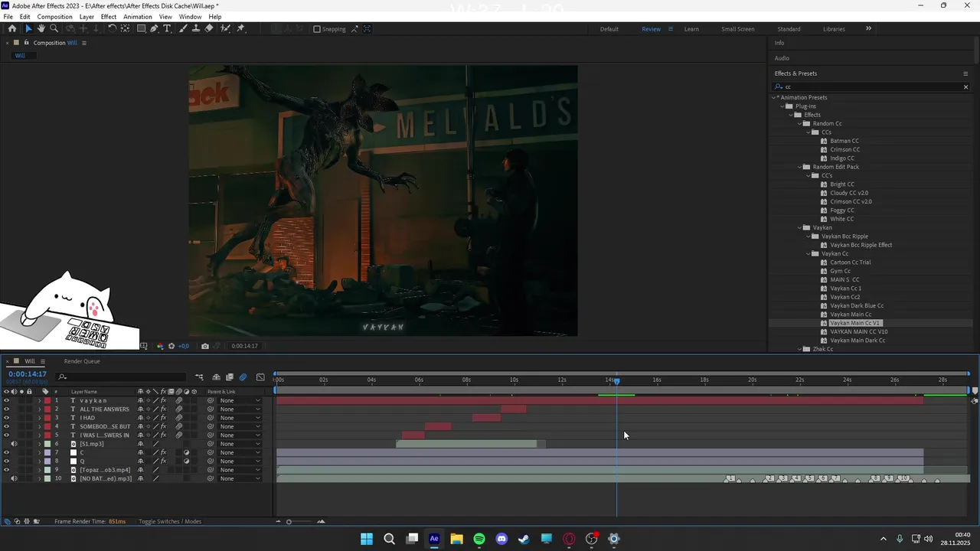Hide the 'v a y k a n' text layer
980x551 pixels.
pyautogui.click(x=6, y=400)
